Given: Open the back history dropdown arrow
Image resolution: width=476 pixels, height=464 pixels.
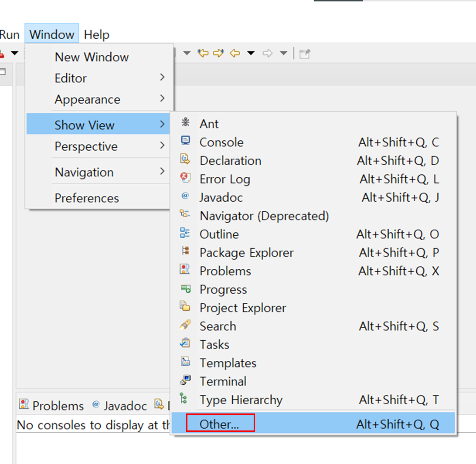Looking at the screenshot, I should coord(251,54).
